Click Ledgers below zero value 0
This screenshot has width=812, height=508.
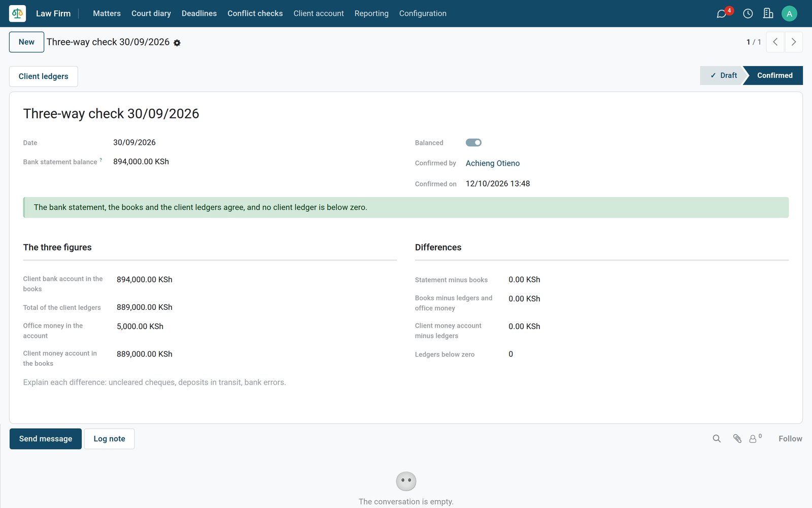tap(511, 354)
